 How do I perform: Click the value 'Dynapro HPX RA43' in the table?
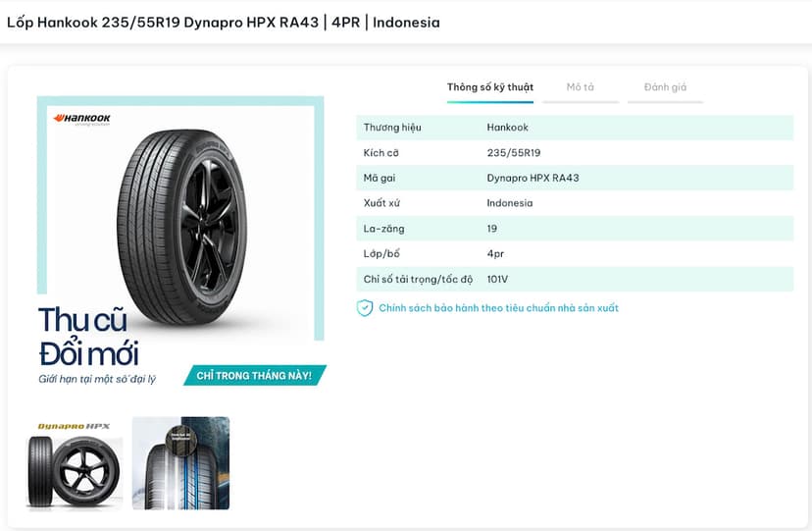click(533, 179)
